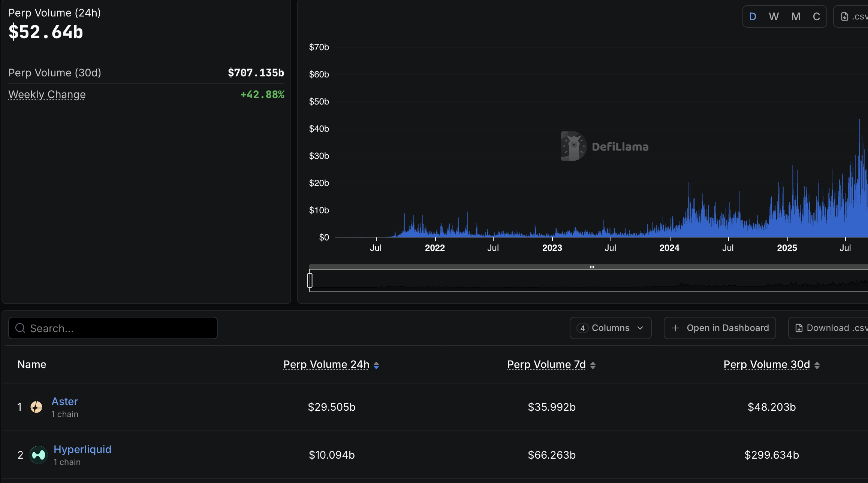Click the Open in Dashboard button
Screen dimensions: 868x483
pyautogui.click(x=720, y=328)
